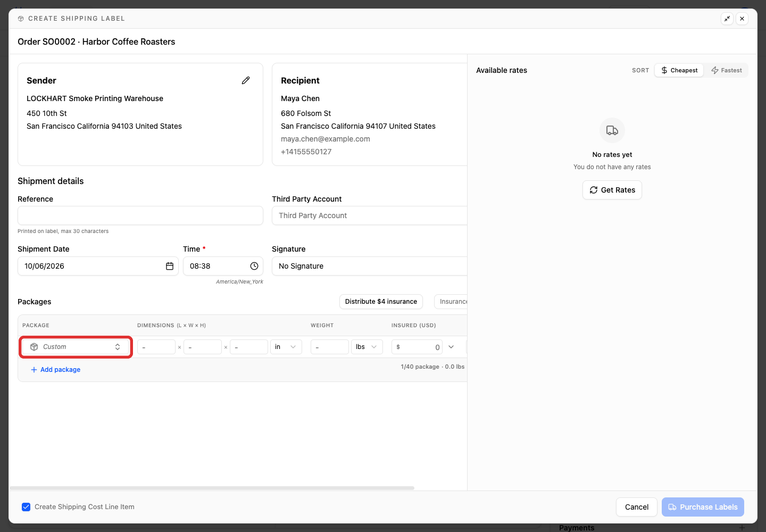The width and height of the screenshot is (766, 532).
Task: Collapse the dialog with the shrink icon
Action: (x=727, y=19)
